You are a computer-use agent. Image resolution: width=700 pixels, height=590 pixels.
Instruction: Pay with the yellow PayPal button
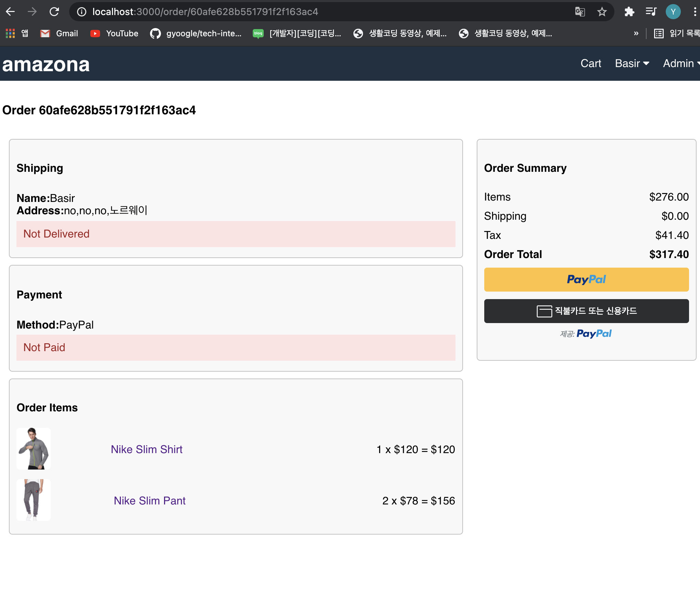[586, 280]
